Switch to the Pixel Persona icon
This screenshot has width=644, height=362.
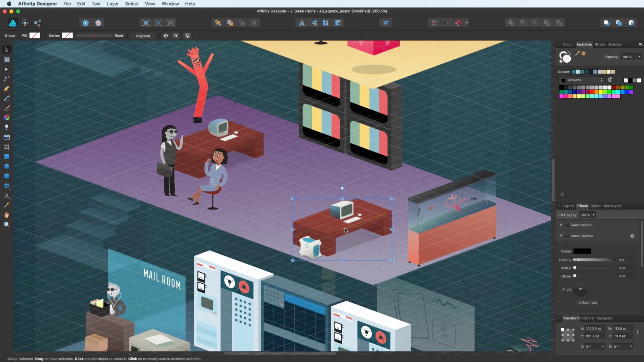[x=25, y=23]
